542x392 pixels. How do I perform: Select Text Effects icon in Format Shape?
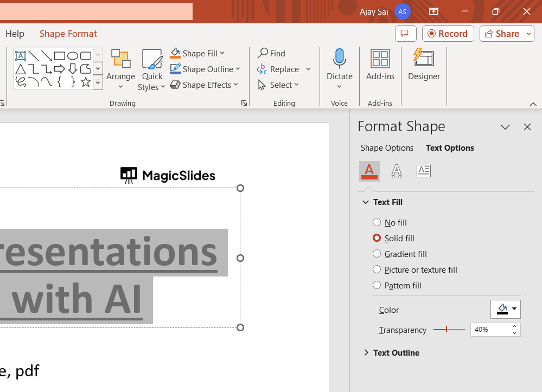[x=397, y=171]
